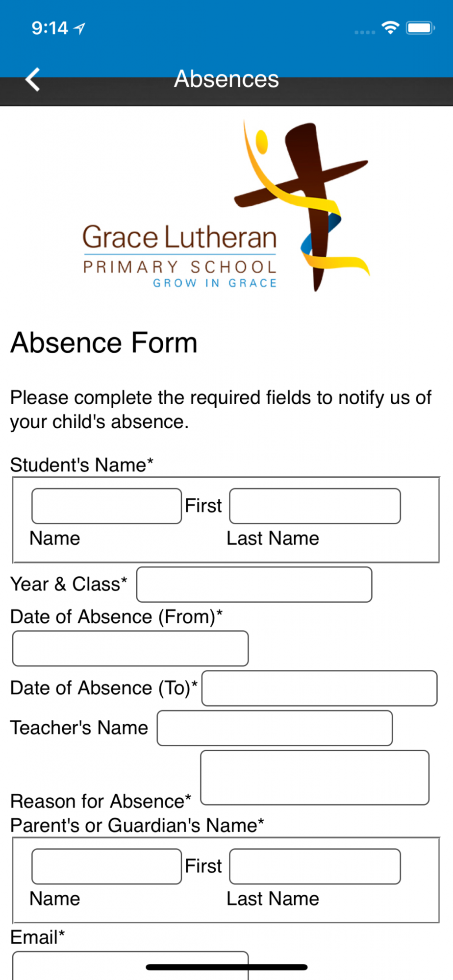
Task: Tap the battery indicator icon
Action: click(420, 28)
